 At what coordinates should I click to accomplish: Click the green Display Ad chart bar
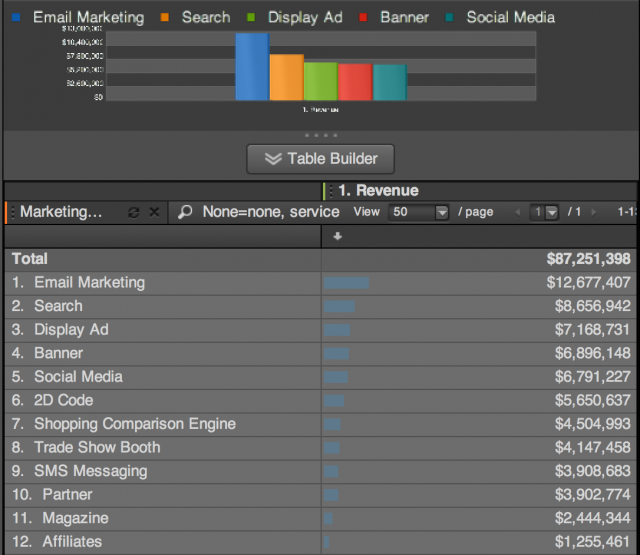(x=321, y=81)
